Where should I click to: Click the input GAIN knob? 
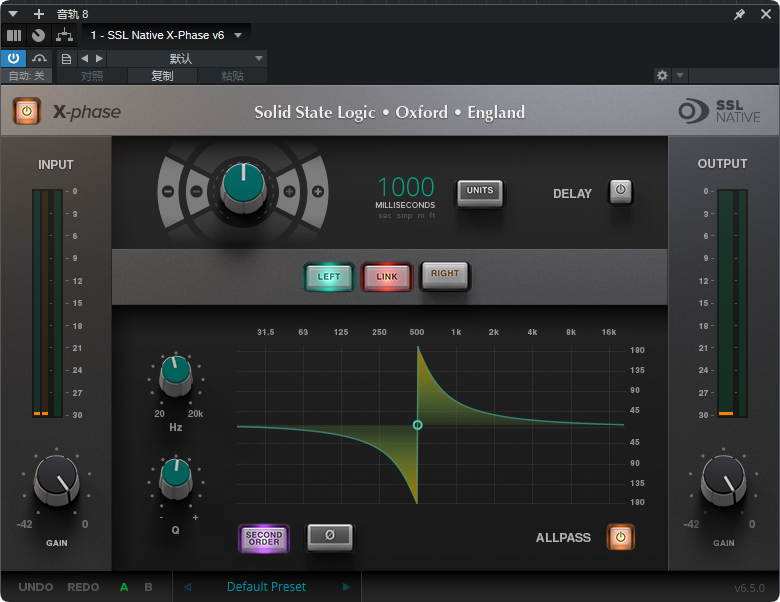tap(56, 480)
